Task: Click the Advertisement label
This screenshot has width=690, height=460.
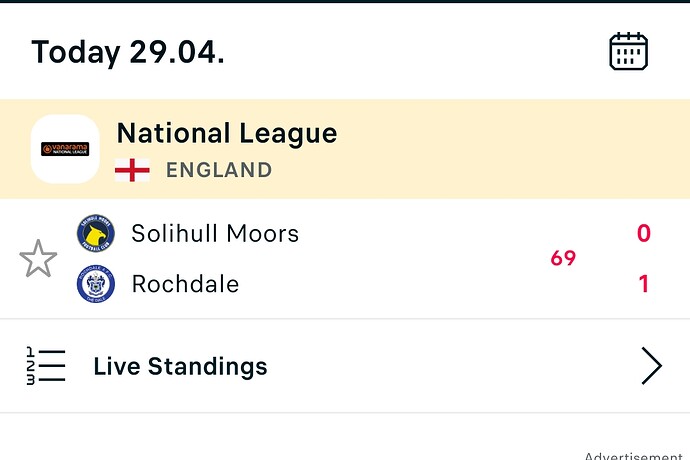Action: [x=634, y=456]
